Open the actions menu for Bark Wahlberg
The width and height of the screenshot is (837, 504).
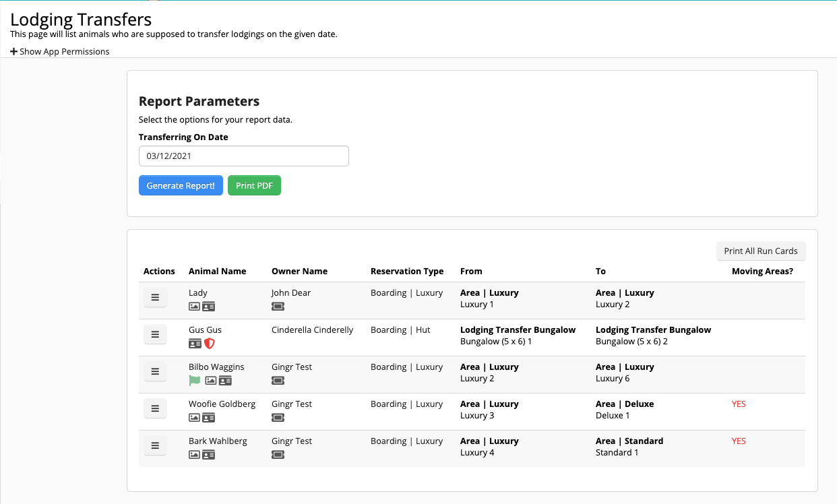155,445
